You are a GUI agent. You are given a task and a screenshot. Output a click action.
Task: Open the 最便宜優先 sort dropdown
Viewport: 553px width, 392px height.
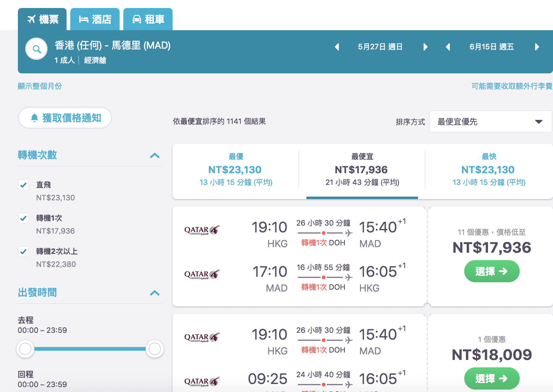click(x=490, y=122)
